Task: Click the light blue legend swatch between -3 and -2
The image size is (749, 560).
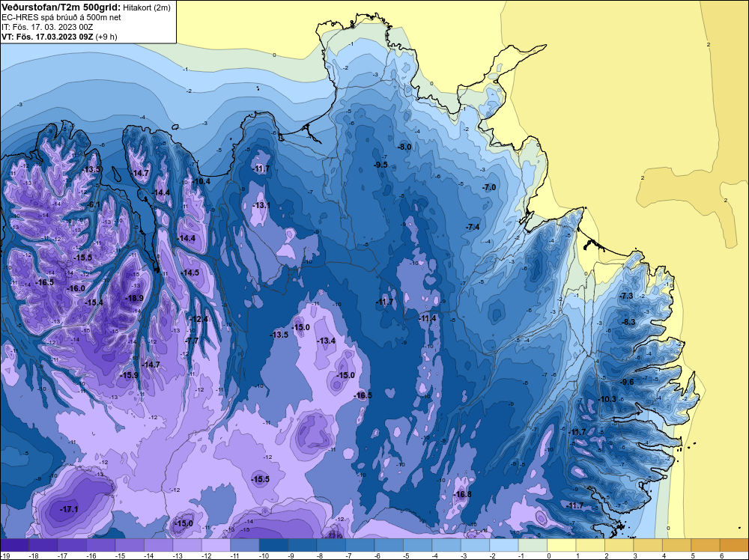Action: [476, 545]
